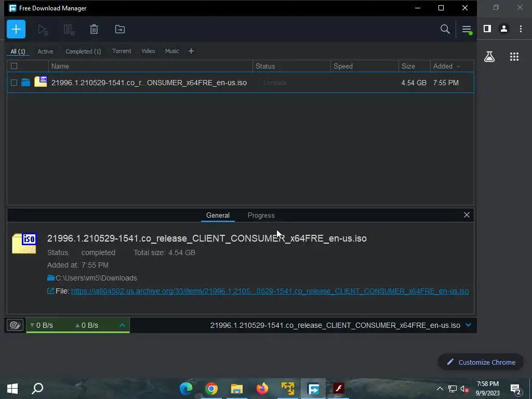The width and height of the screenshot is (532, 399).
Task: Open Chrome Labs flask icon
Action: [x=489, y=57]
